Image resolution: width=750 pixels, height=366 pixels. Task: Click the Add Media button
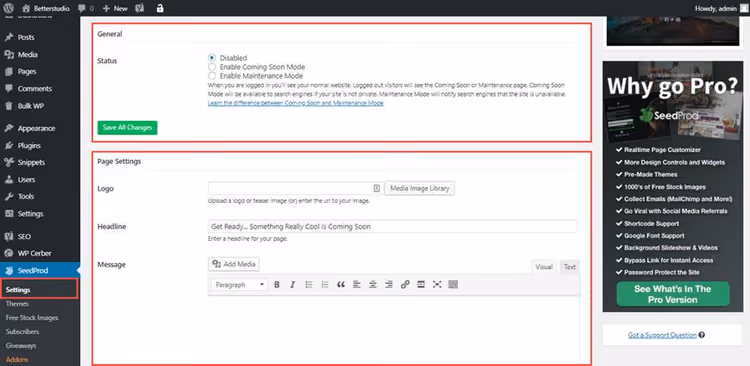point(234,264)
